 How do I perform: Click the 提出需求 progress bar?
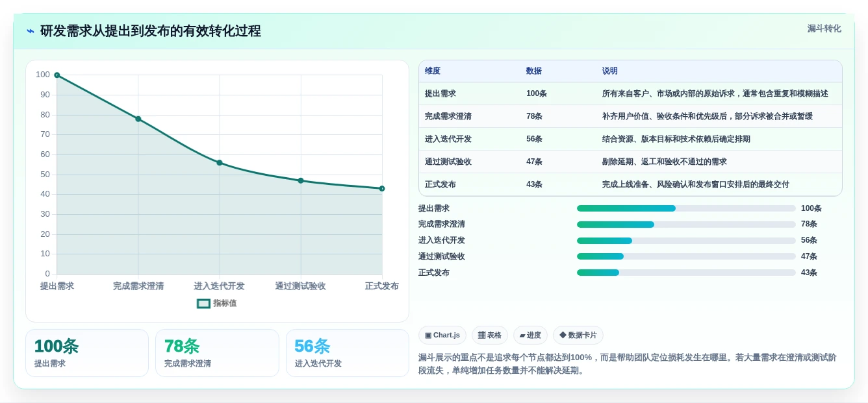(x=686, y=208)
